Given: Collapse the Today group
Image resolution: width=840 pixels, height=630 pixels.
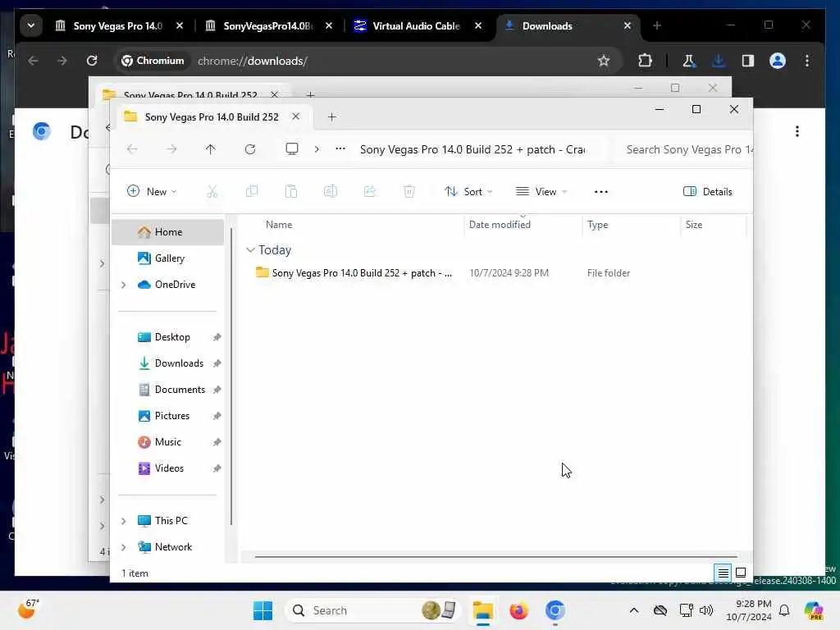Looking at the screenshot, I should coord(249,249).
